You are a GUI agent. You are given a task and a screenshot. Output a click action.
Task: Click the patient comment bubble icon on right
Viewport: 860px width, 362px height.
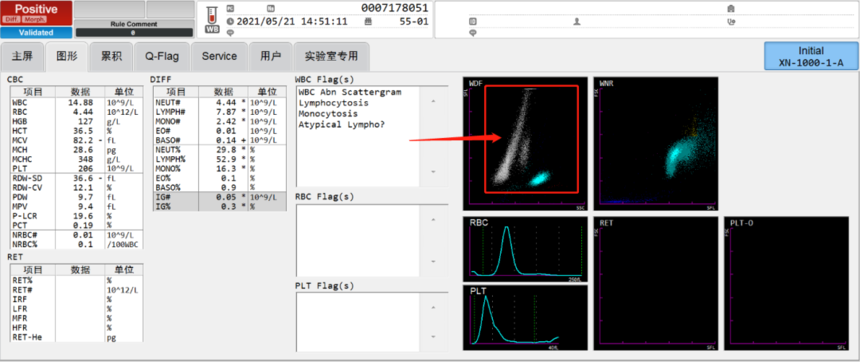point(473,33)
